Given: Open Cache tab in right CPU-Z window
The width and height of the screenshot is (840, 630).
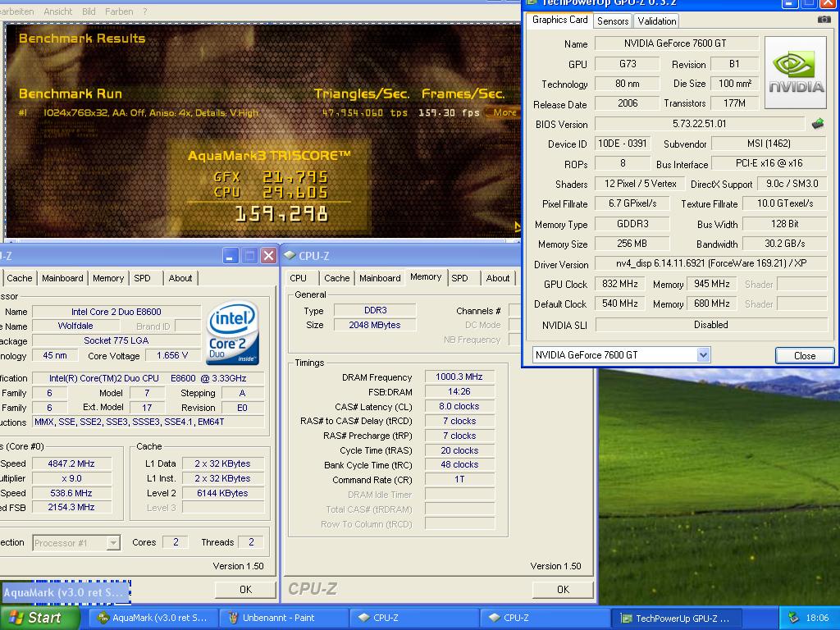Looking at the screenshot, I should click(337, 278).
